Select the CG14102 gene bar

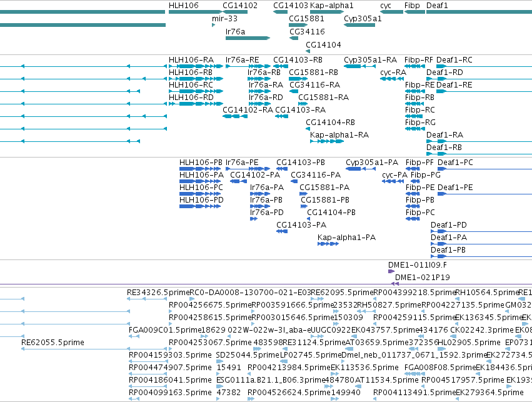coord(235,12)
